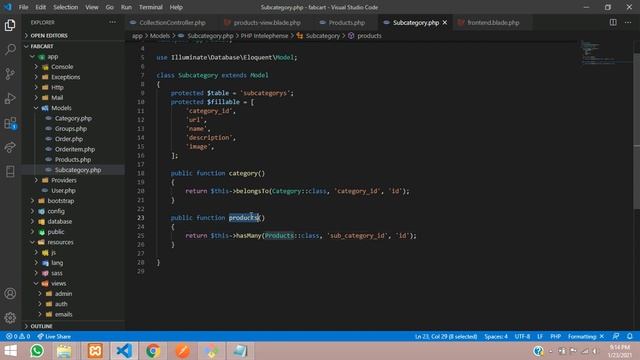Close the Subcategory.php tab

point(445,22)
